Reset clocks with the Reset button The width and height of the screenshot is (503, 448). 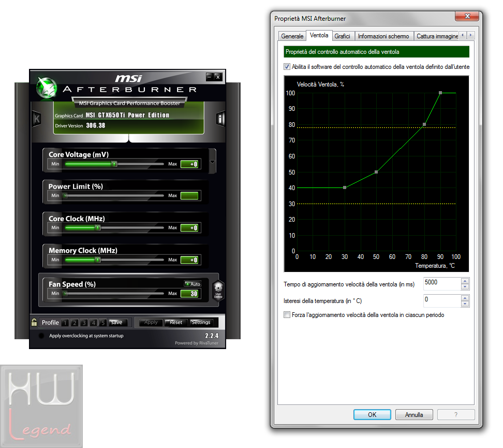pyautogui.click(x=175, y=323)
